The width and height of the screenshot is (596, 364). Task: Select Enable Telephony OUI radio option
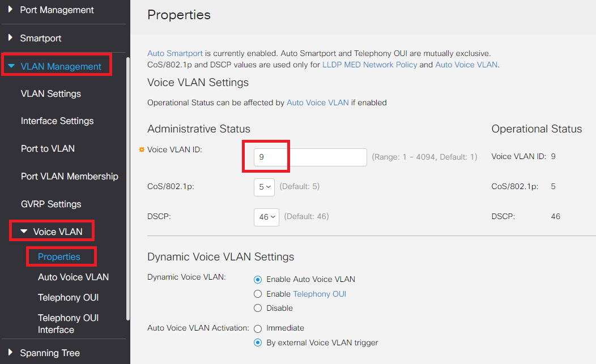point(258,294)
